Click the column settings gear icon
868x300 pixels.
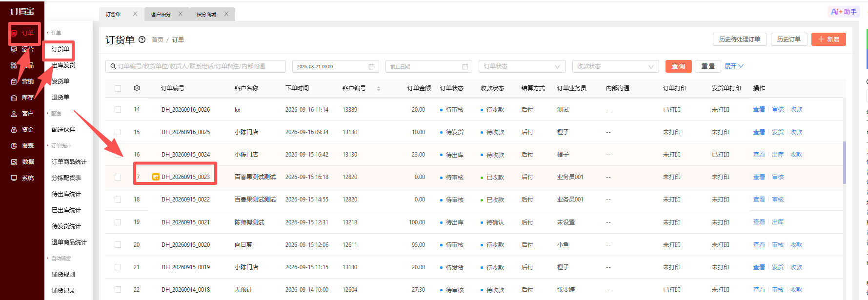[x=137, y=88]
